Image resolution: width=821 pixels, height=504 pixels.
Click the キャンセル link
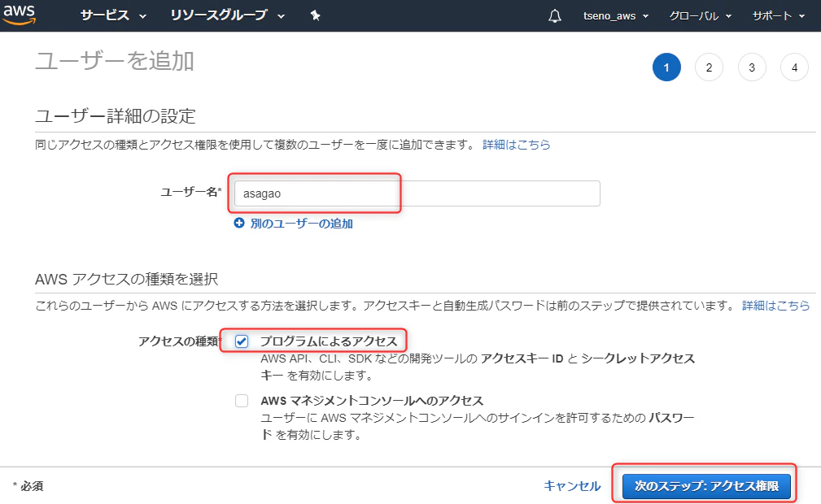[x=572, y=485]
